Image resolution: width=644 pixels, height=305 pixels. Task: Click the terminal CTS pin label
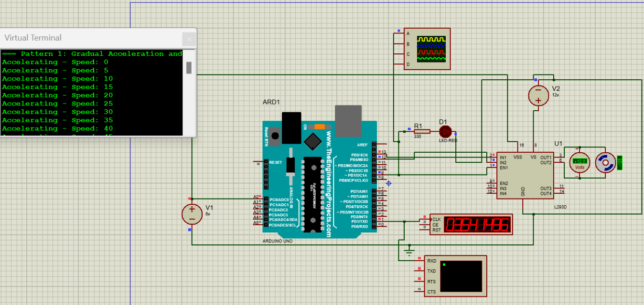coord(431,292)
